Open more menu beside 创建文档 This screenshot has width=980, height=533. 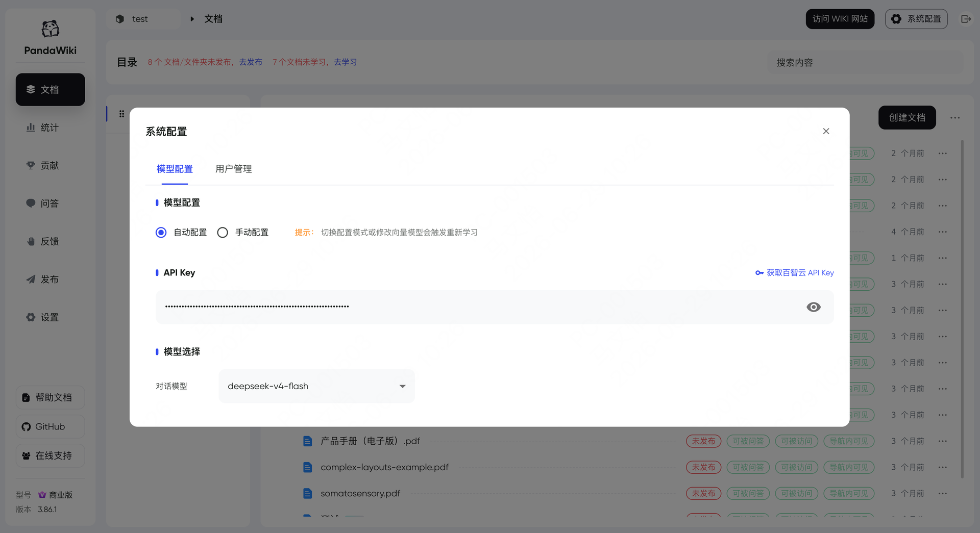(955, 118)
